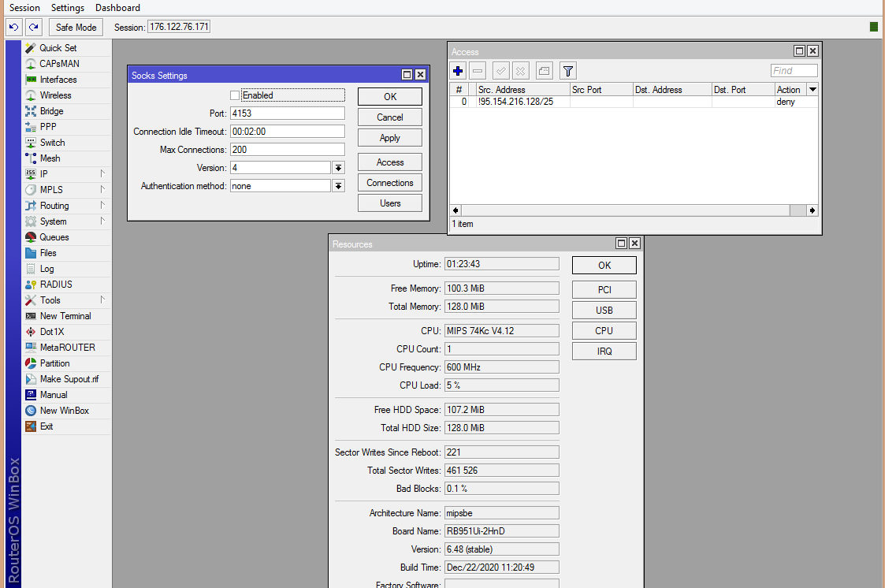Click the scroll left arrow in Access window
Image resolution: width=885 pixels, height=588 pixels.
456,210
